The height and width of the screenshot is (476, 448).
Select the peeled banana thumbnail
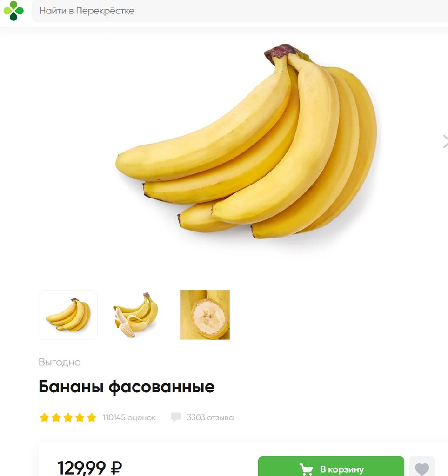(136, 315)
